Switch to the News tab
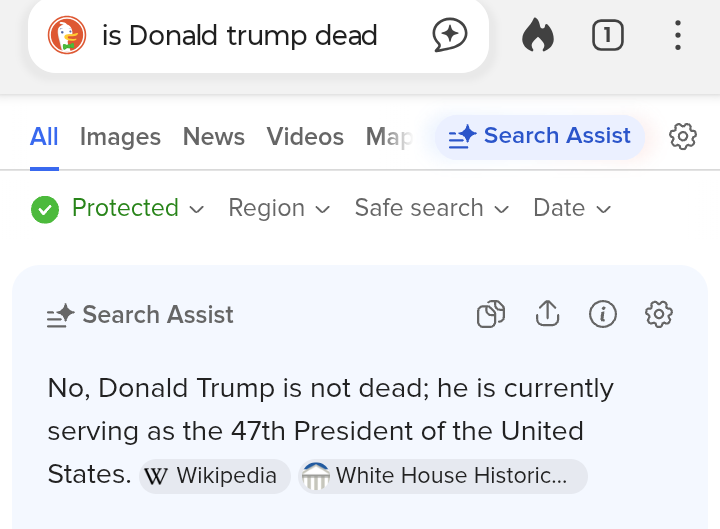 pyautogui.click(x=213, y=137)
